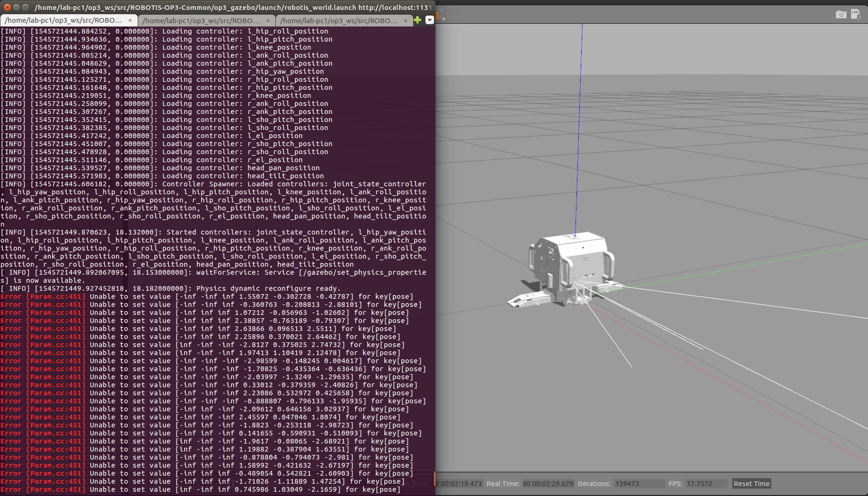Click the Gazebo screenshot camera icon

(841, 15)
